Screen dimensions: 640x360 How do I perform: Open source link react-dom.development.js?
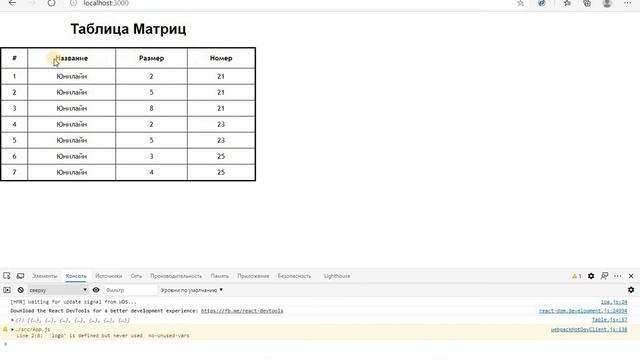(x=583, y=311)
